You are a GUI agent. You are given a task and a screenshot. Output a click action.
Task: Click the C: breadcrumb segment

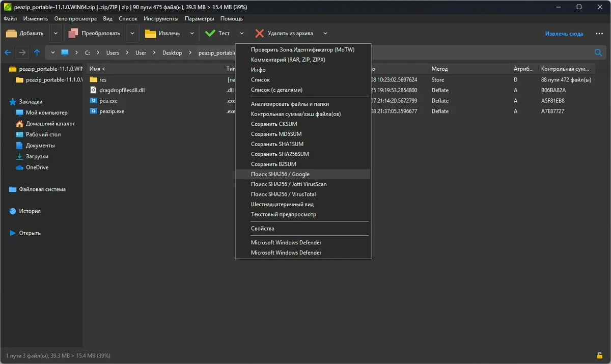[x=87, y=53]
